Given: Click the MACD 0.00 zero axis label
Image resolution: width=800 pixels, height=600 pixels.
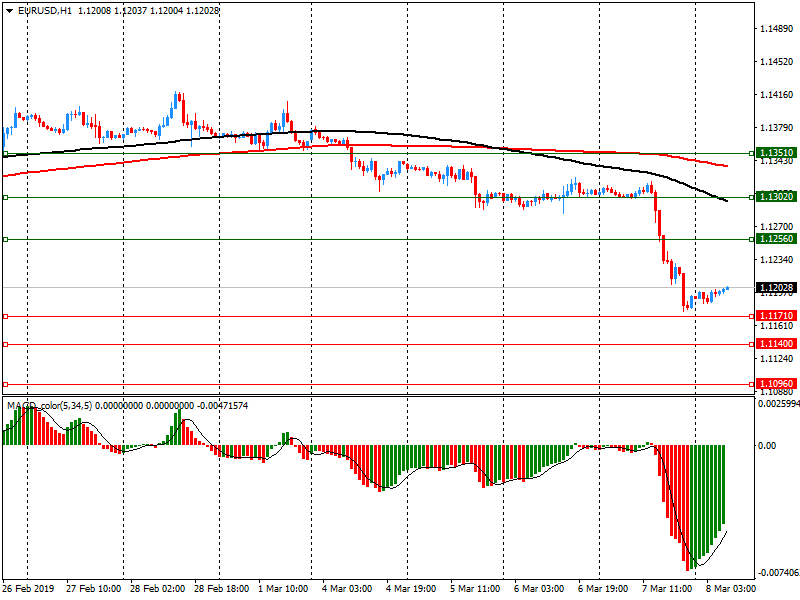Looking at the screenshot, I should tap(767, 446).
